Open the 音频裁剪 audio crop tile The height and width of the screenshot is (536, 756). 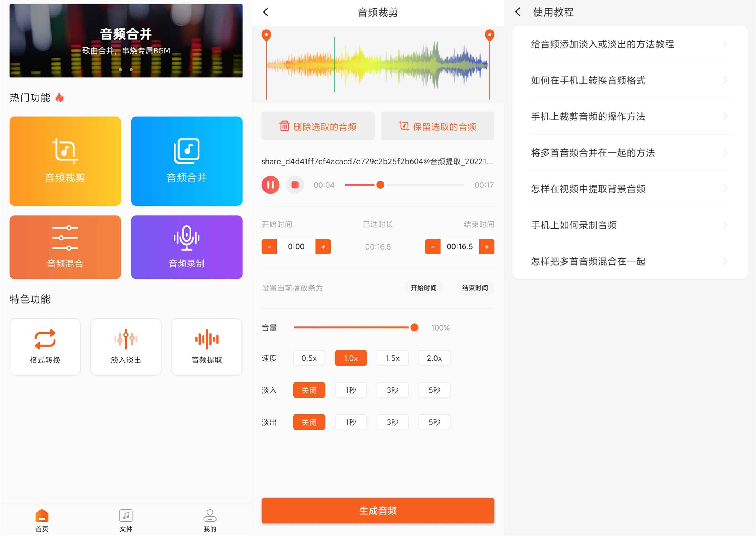coord(65,161)
